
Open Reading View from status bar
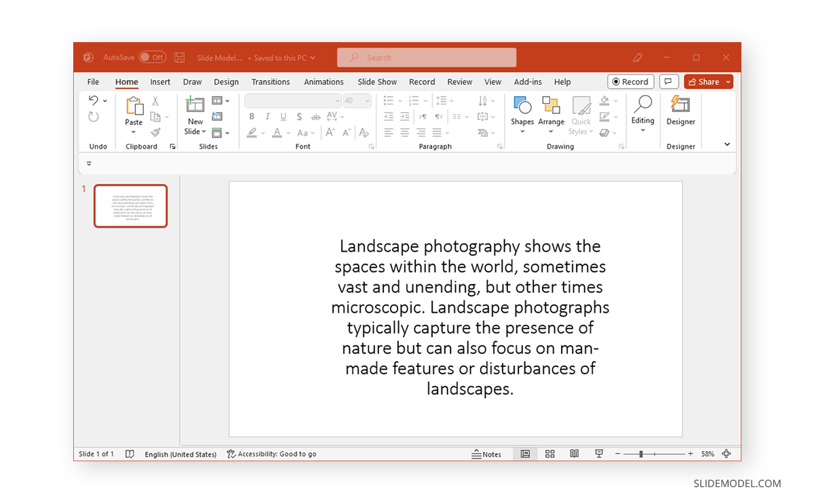tap(574, 454)
